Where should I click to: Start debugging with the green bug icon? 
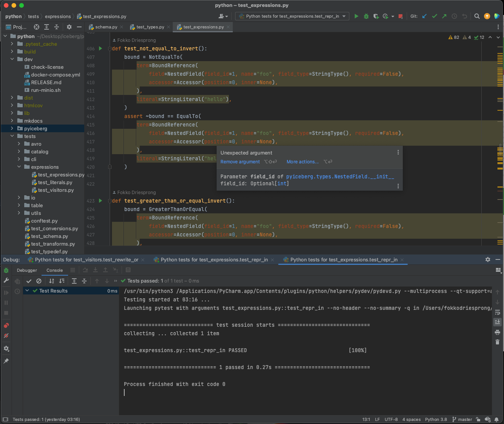(x=366, y=16)
